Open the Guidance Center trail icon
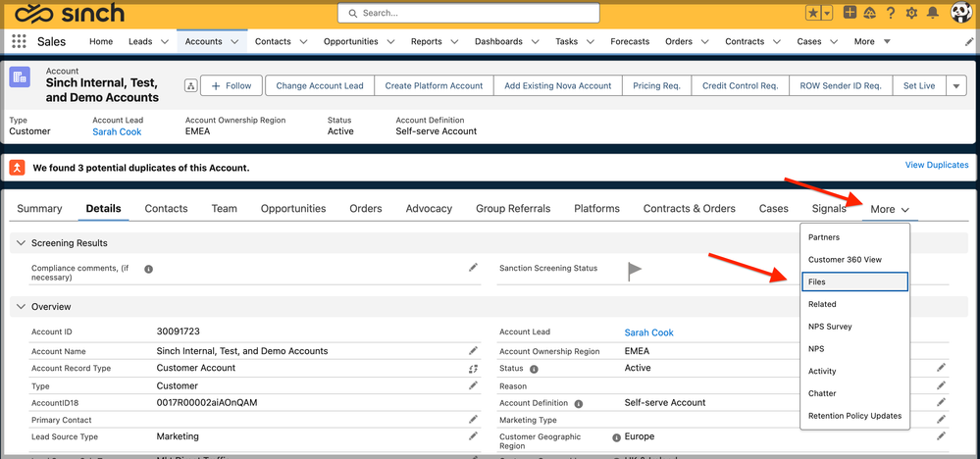 pyautogui.click(x=869, y=13)
